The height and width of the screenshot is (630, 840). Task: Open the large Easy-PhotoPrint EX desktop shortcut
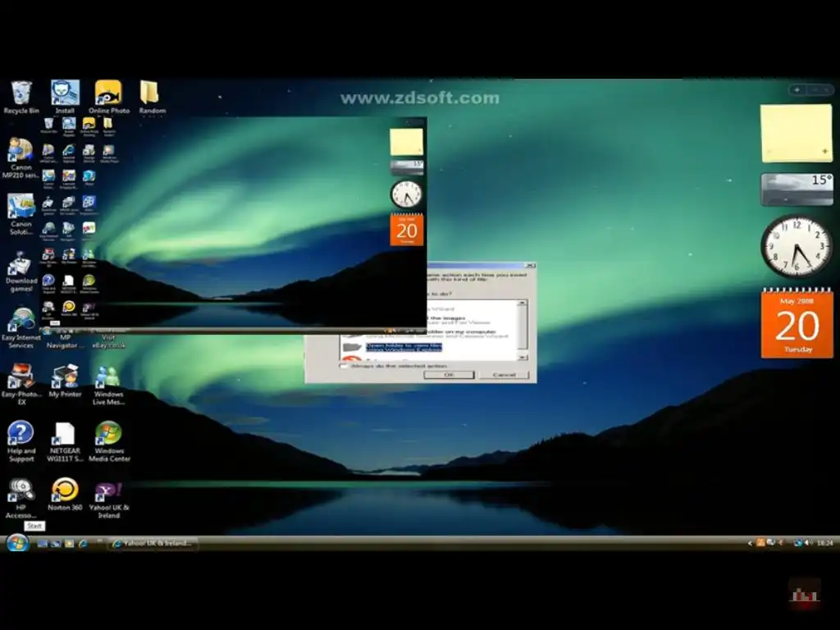pos(21,385)
